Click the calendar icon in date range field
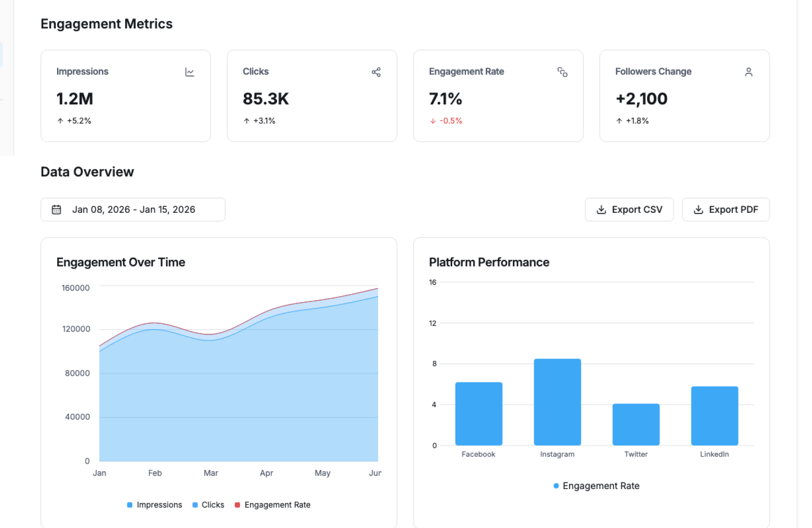Viewport: 812px width, 528px height. [56, 209]
